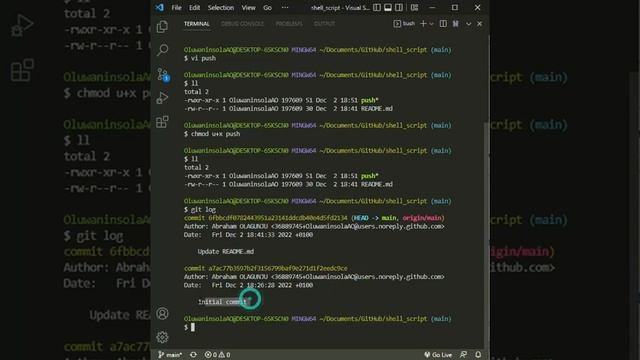
Task: Toggle bottom panel layout icon
Action: [388, 7]
